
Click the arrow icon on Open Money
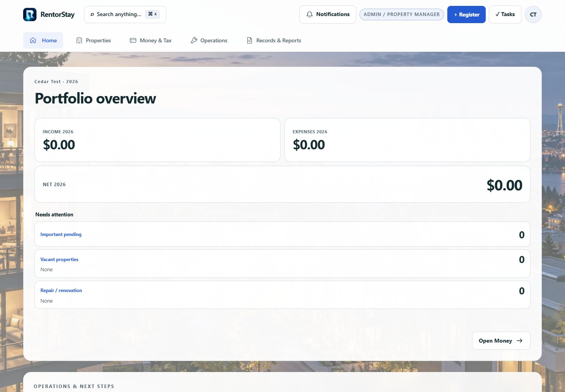[x=519, y=341]
